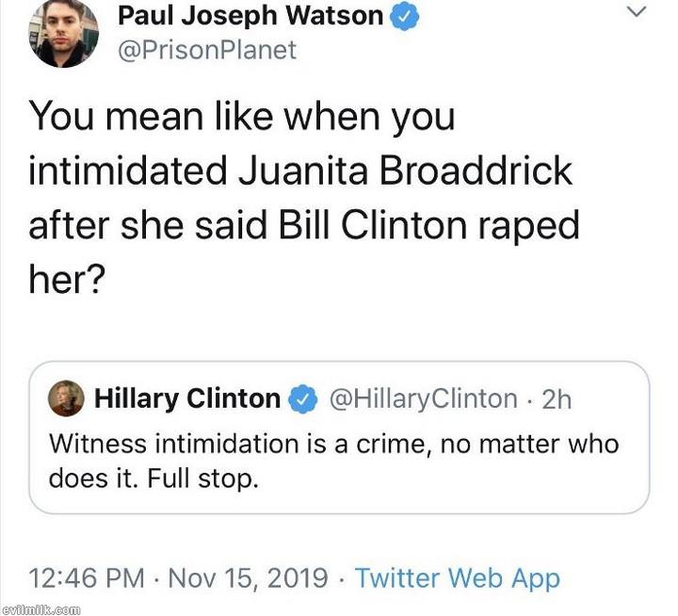Viewport: 678px width, 616px height.
Task: Open the Twitter Web App source link
Action: (458, 579)
